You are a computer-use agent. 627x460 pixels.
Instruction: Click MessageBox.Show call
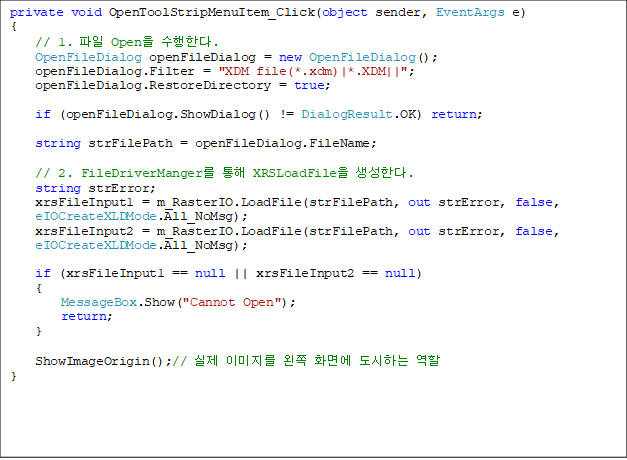[178, 302]
